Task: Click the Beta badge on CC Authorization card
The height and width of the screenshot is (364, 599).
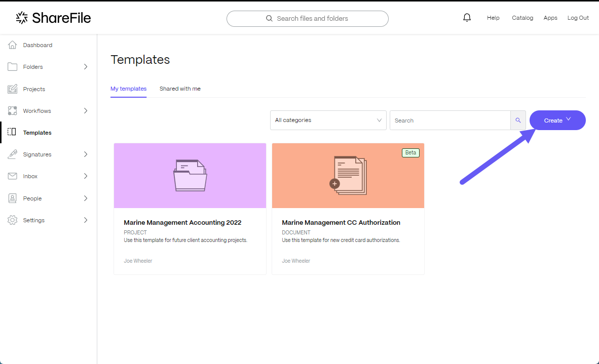Action: click(410, 152)
